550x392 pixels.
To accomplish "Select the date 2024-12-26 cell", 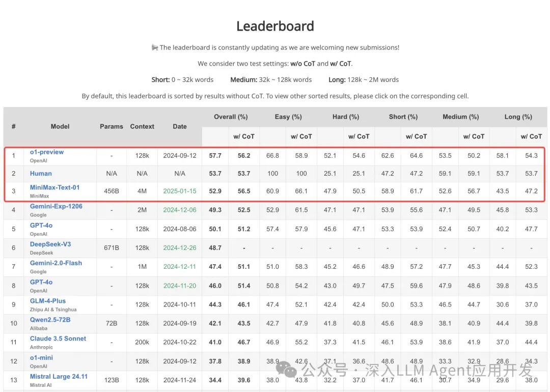I will [180, 248].
